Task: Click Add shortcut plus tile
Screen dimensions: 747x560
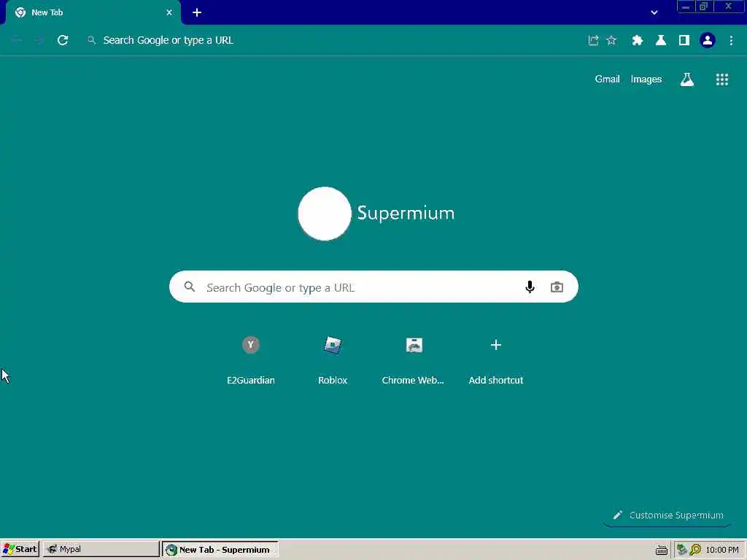Action: click(496, 359)
